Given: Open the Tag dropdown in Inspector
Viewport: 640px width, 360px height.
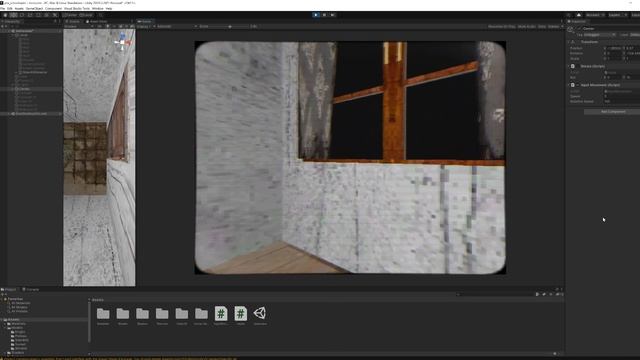Looking at the screenshot, I should click(599, 35).
